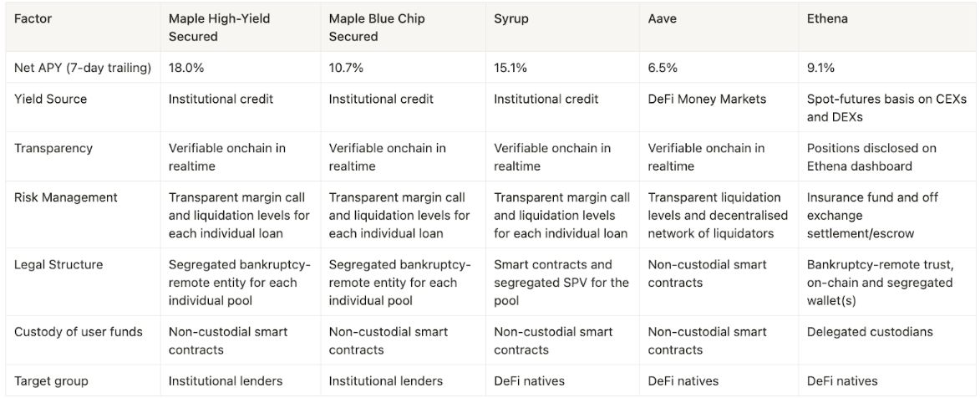Click the Transparency row label

click(x=53, y=148)
